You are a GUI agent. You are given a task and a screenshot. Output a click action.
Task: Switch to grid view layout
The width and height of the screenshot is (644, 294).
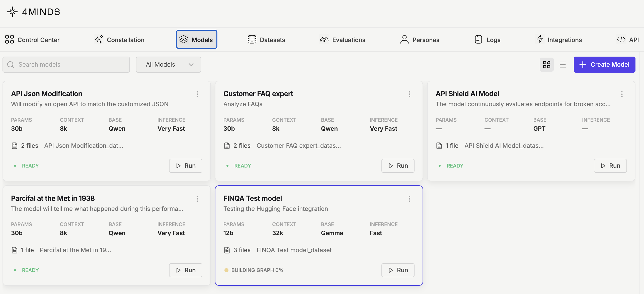546,65
